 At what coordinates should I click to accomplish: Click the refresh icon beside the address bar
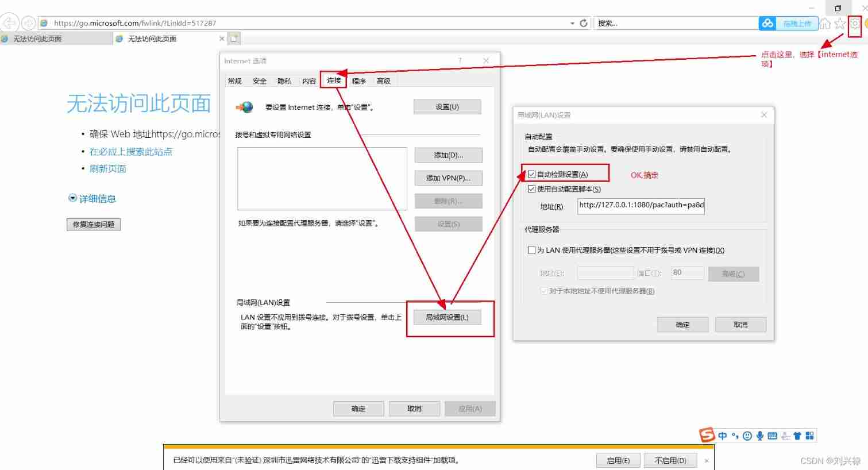tap(584, 22)
